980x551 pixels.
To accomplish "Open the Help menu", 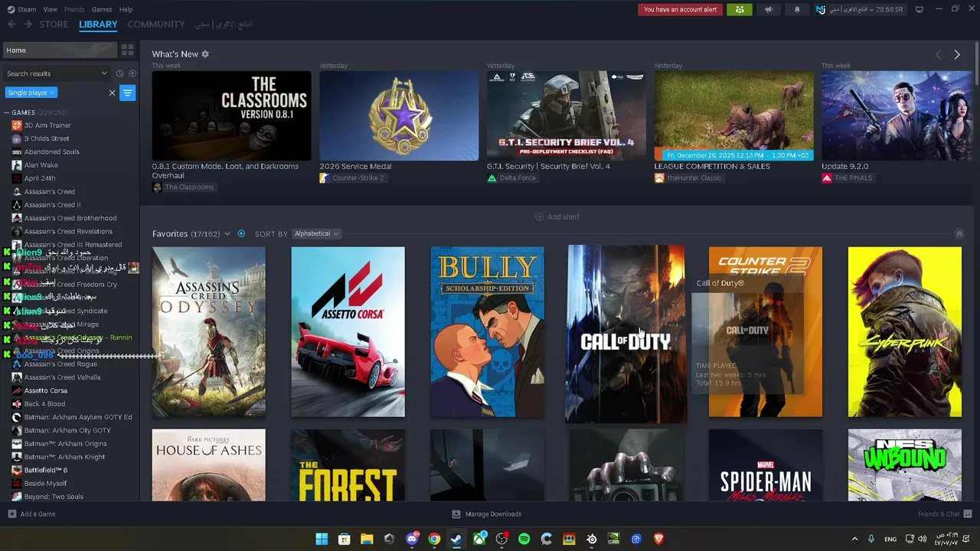I will coord(126,9).
